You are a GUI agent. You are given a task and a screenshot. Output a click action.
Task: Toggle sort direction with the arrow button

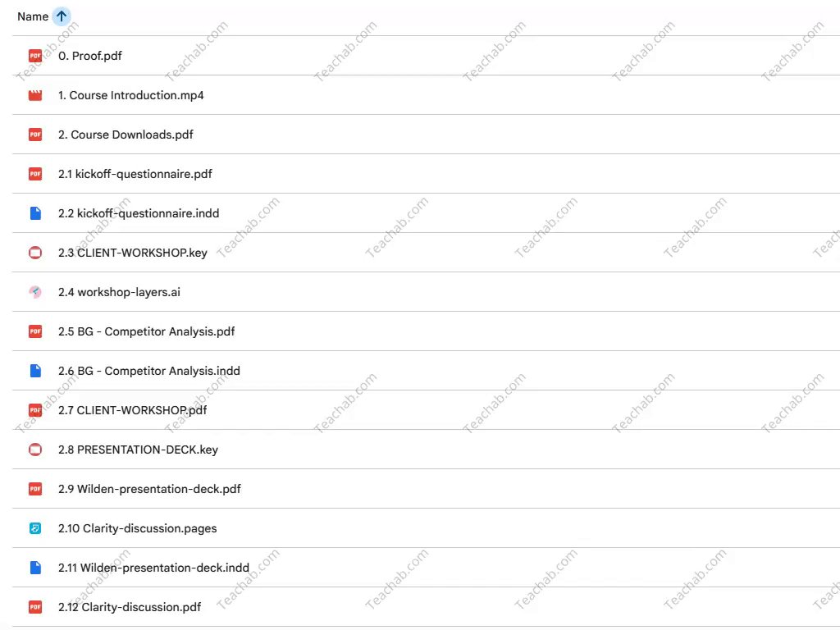coord(62,16)
